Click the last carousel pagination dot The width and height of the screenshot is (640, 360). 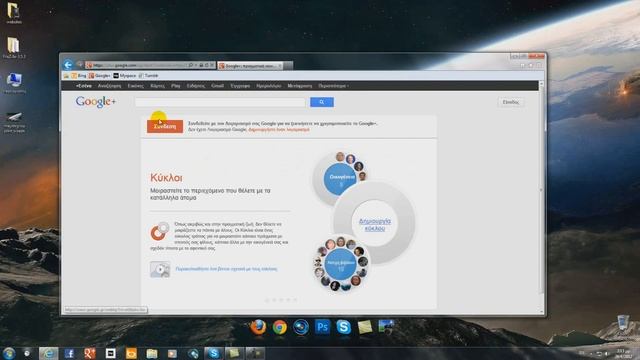(x=295, y=300)
